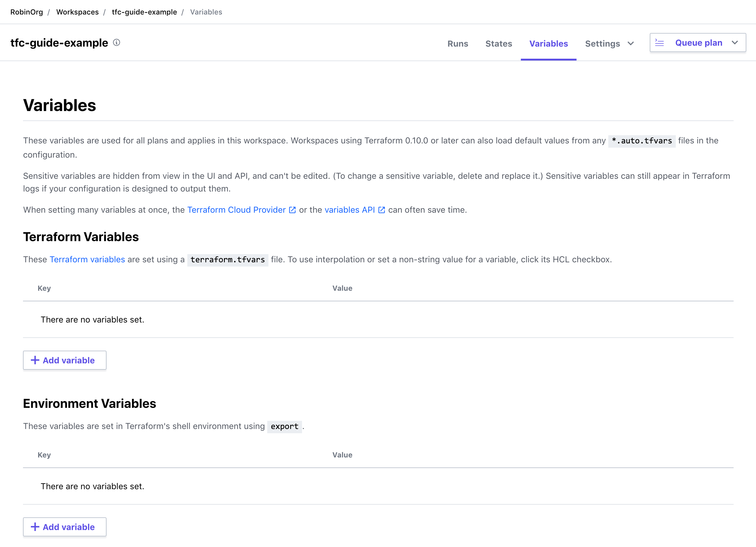Open the Terraform variables documentation link
The height and width of the screenshot is (547, 756).
87,260
